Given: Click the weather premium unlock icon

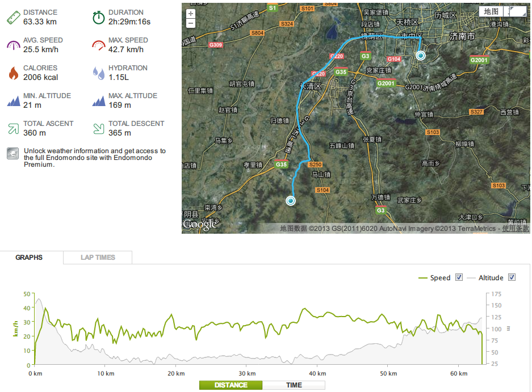Looking at the screenshot, I should (12, 154).
